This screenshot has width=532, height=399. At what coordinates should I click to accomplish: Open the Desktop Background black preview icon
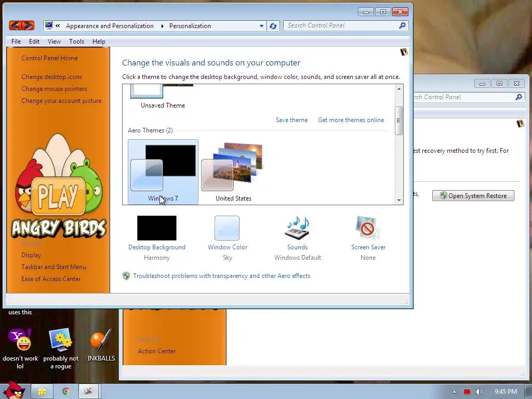[157, 228]
